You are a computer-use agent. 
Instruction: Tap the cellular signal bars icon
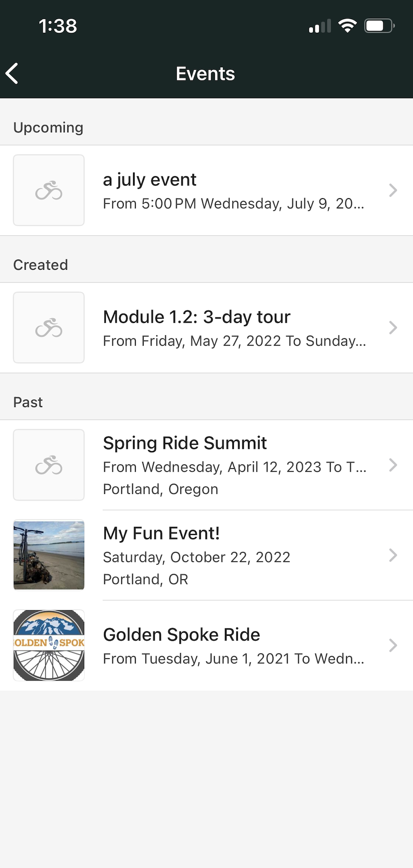click(x=320, y=26)
